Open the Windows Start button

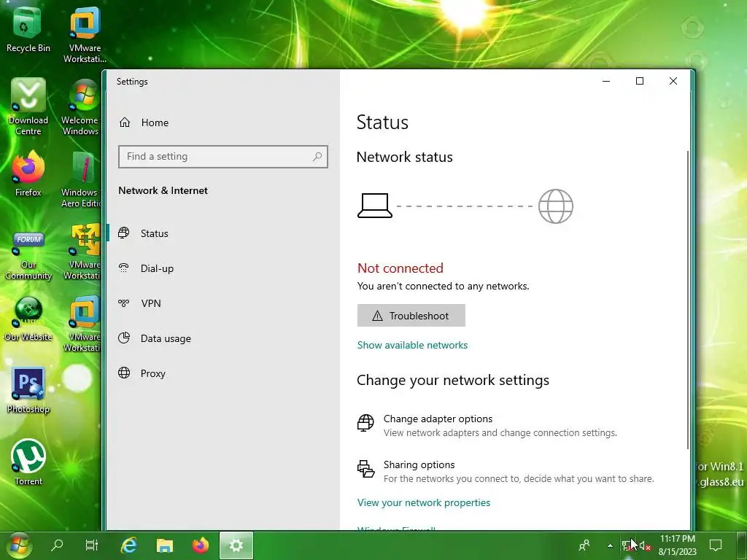19,545
